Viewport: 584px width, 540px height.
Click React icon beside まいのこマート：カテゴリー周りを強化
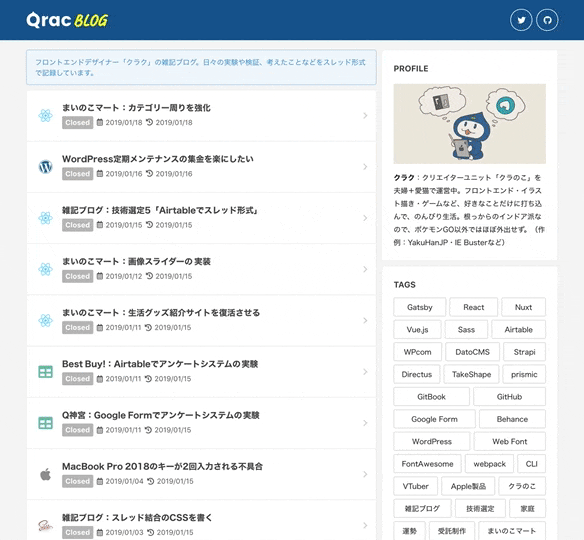[x=45, y=115]
